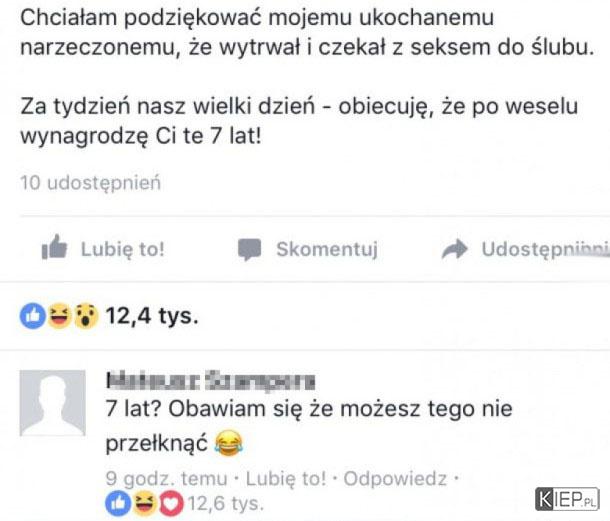Open the comment's 12,6 tys. reactions count
610x521 pixels.
[226, 503]
